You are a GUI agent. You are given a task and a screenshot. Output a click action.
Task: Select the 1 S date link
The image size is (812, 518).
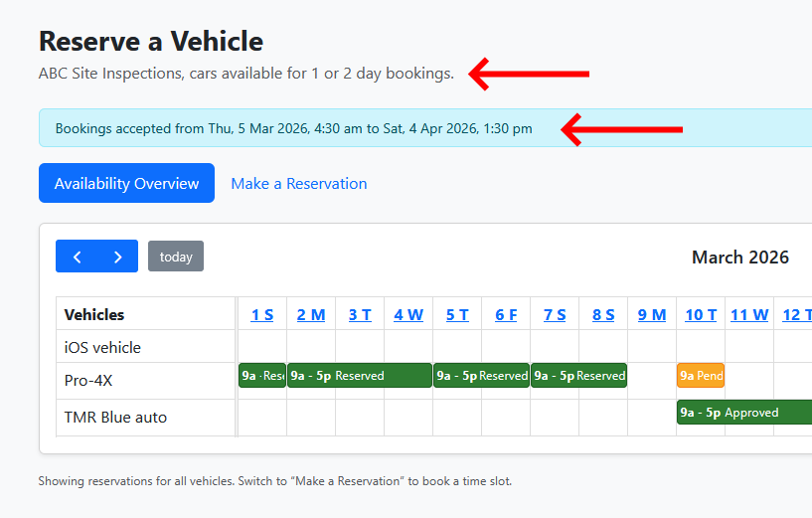pyautogui.click(x=262, y=314)
